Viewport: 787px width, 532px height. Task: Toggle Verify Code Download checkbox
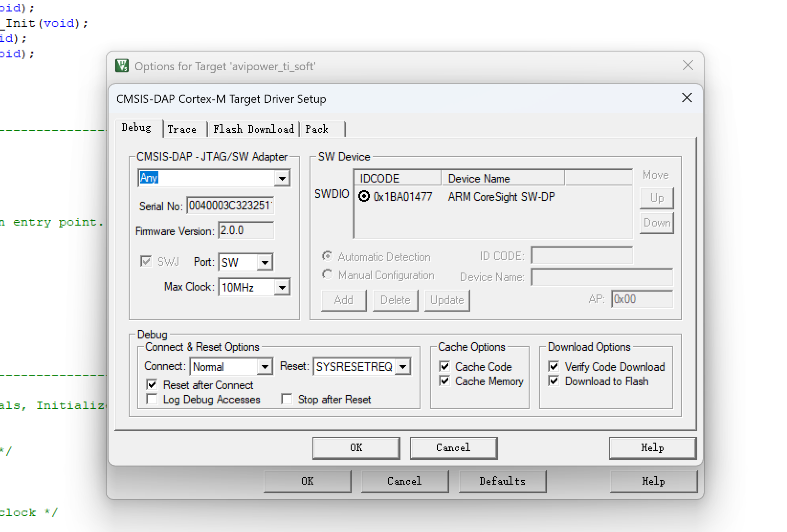554,367
